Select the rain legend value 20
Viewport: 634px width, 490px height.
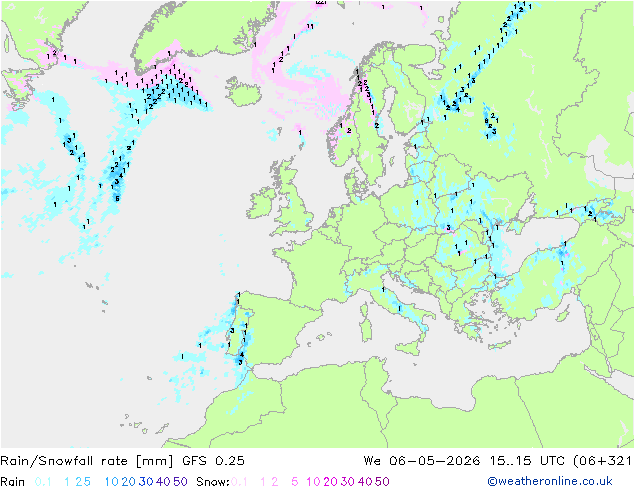pos(128,482)
